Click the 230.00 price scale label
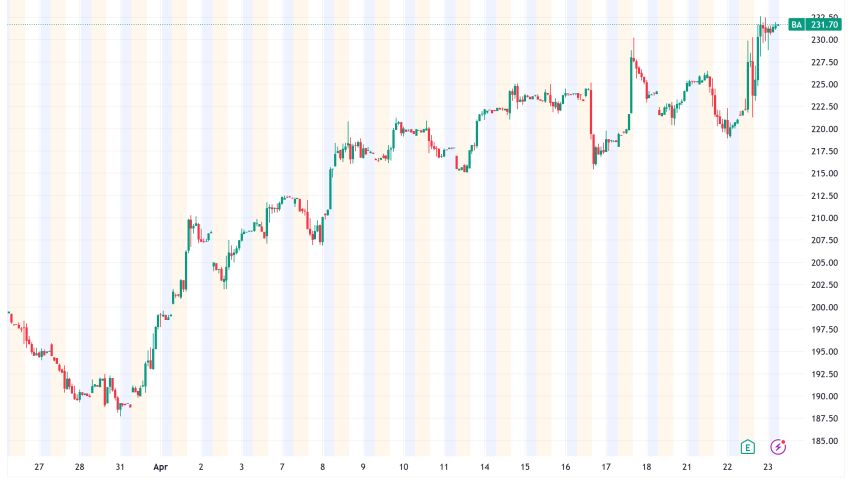The image size is (852, 485). point(825,40)
